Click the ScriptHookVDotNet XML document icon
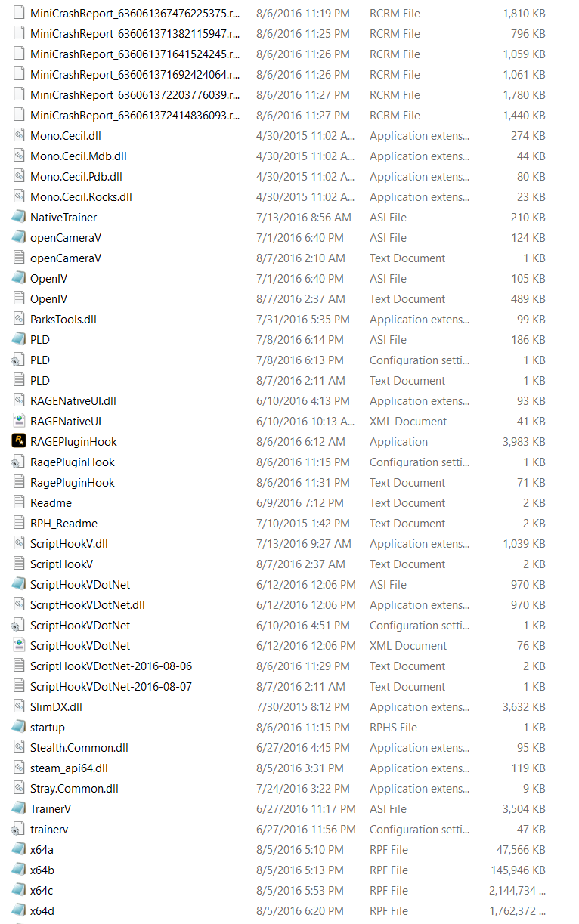579x924 pixels. click(19, 645)
